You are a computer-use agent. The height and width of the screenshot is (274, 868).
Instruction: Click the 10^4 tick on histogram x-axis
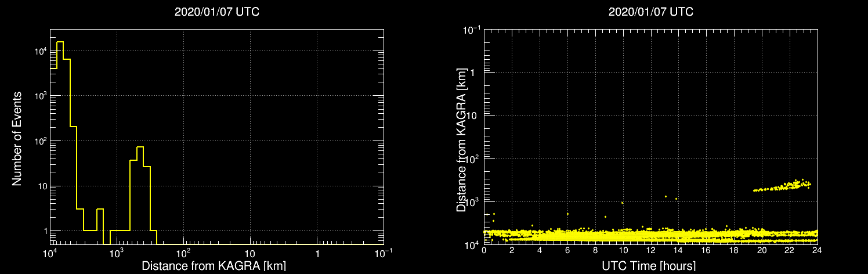50,253
